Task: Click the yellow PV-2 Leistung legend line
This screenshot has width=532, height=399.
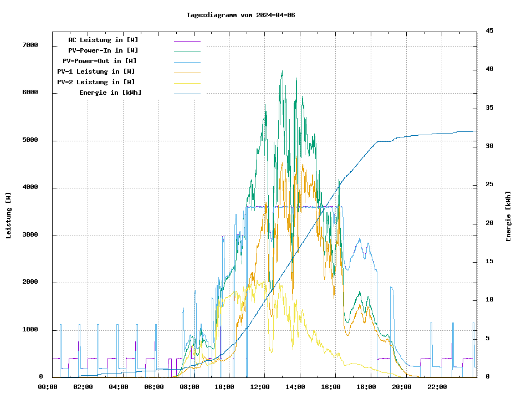Action: (x=187, y=83)
